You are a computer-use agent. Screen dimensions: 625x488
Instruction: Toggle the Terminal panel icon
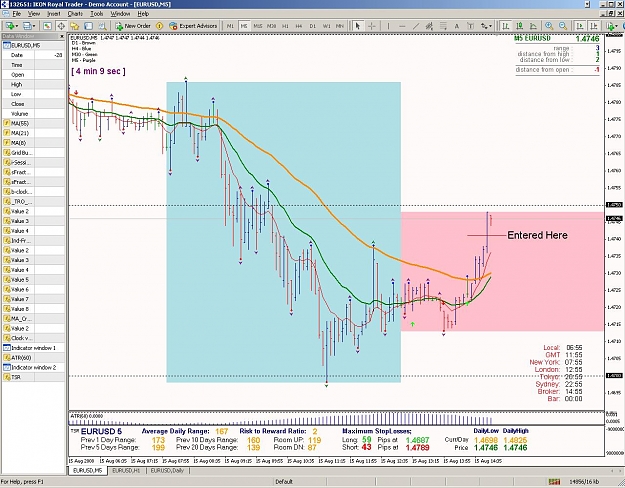[88, 26]
